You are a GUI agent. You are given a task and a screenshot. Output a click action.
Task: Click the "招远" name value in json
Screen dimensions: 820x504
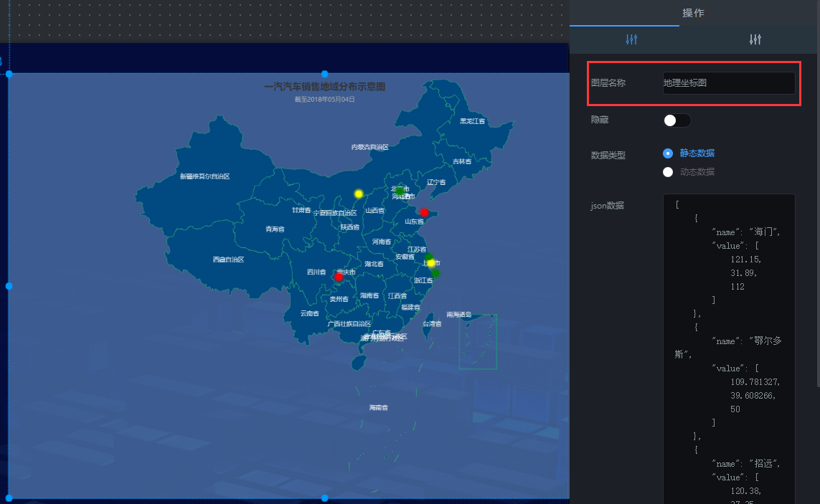(765, 464)
